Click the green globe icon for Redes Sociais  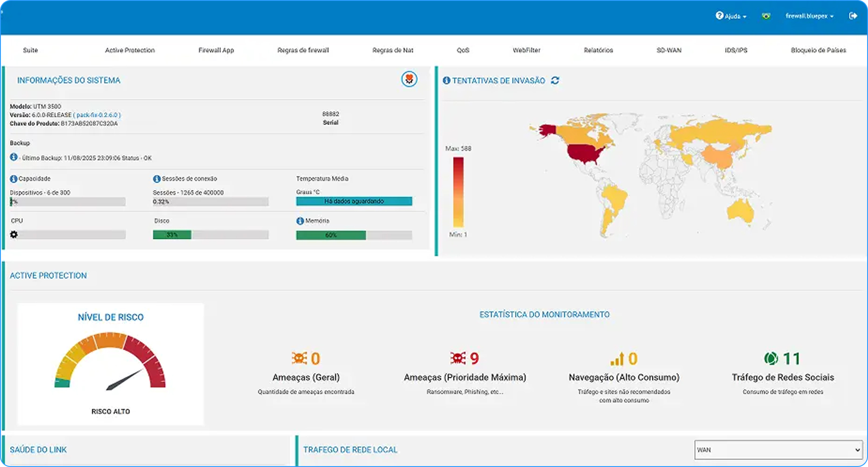(771, 358)
